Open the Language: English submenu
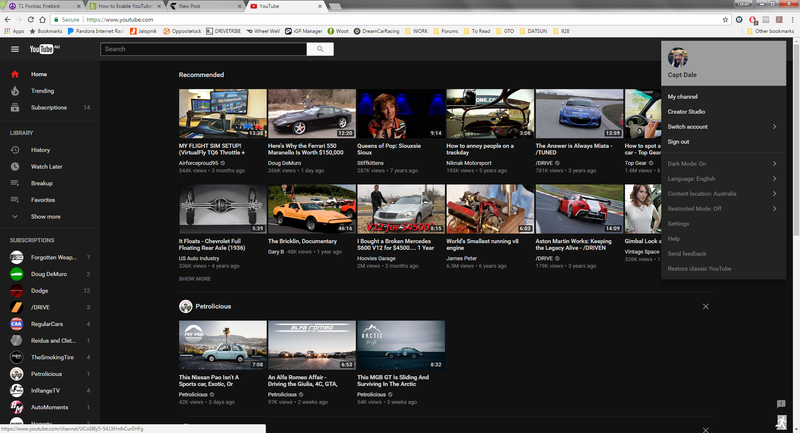Screen dimensions: 800x433 coord(723,179)
